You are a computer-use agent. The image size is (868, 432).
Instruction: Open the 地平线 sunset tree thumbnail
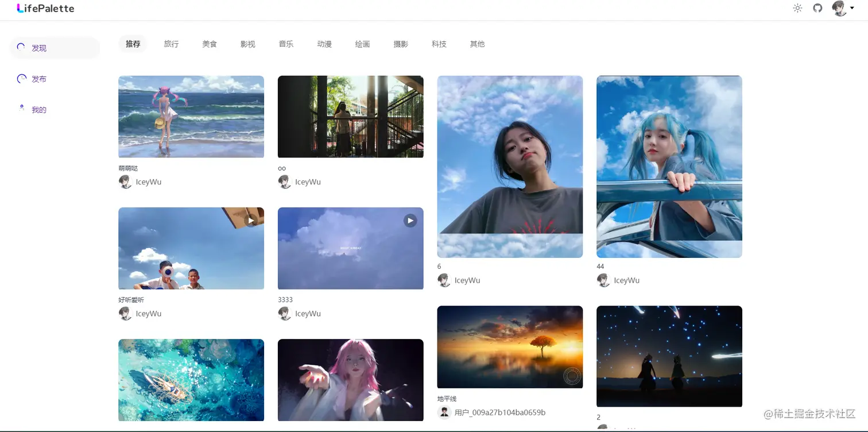pyautogui.click(x=510, y=347)
